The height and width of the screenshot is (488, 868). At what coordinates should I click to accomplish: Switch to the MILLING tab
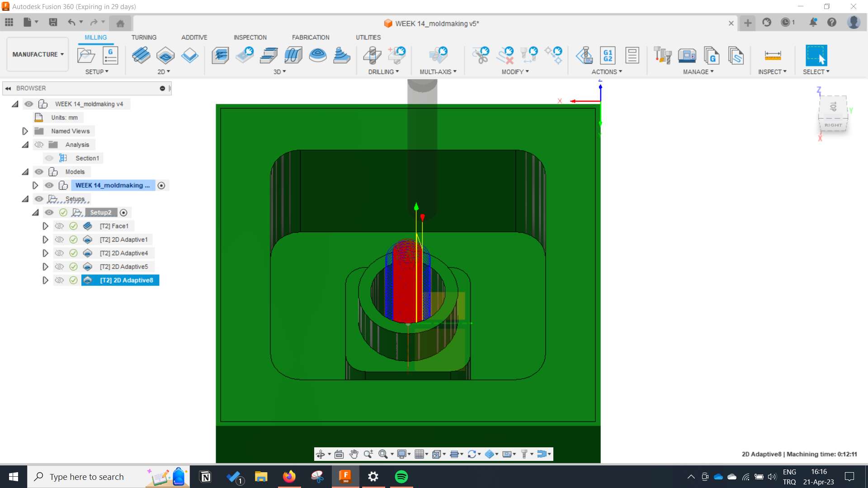click(x=96, y=38)
